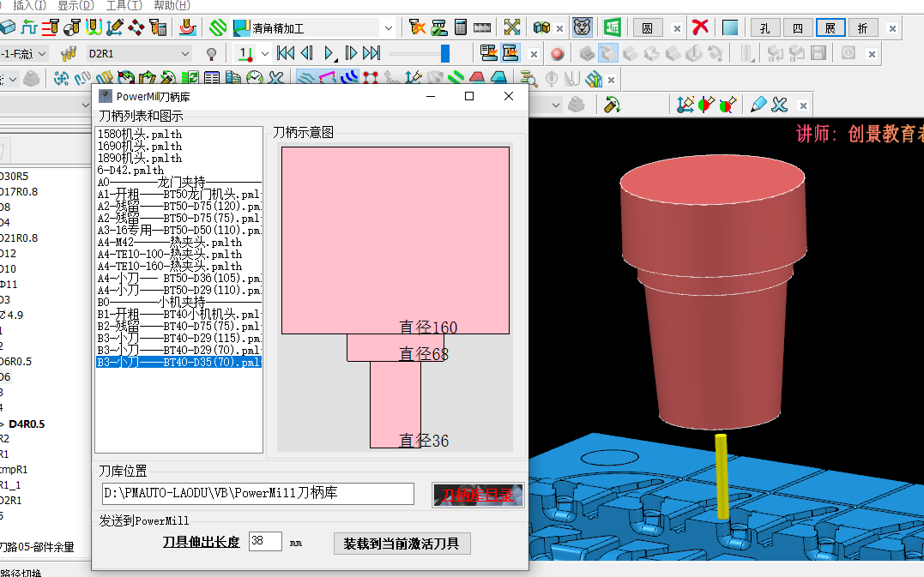This screenshot has width=924, height=577.
Task: Click the multi-tool icon left of D2R1
Action: coord(69,53)
